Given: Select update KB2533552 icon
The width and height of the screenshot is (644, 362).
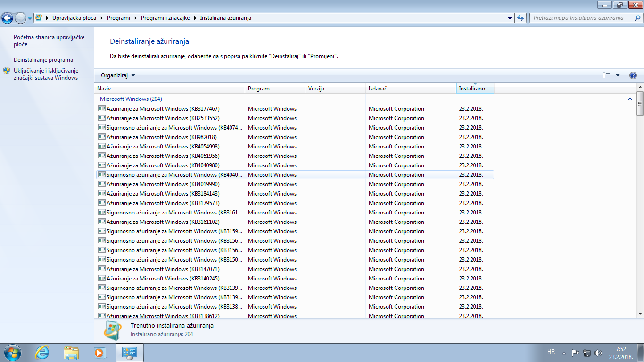Looking at the screenshot, I should [x=101, y=118].
